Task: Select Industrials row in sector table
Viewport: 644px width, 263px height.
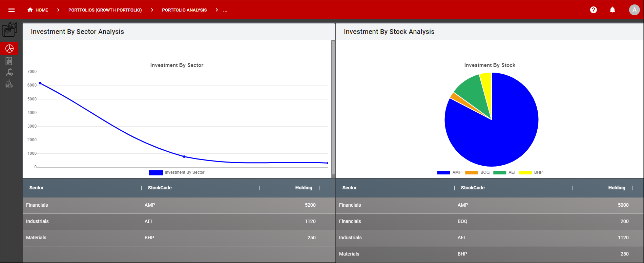Action: 179,222
